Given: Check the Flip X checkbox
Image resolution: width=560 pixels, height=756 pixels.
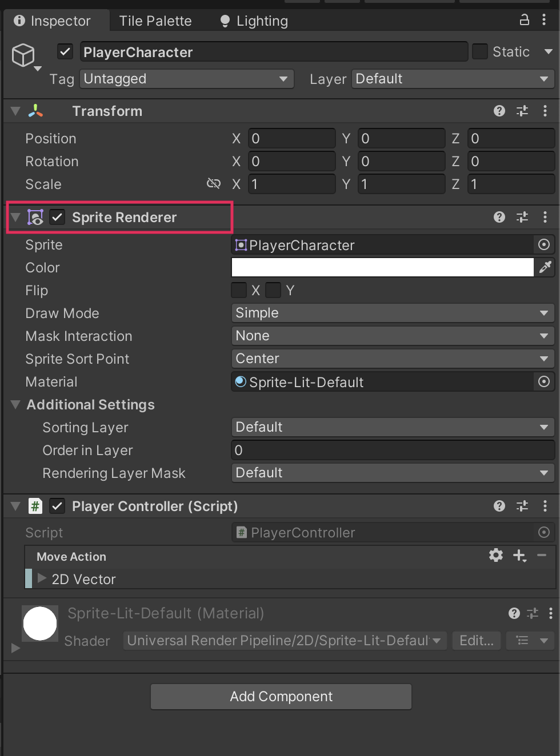Looking at the screenshot, I should [239, 290].
